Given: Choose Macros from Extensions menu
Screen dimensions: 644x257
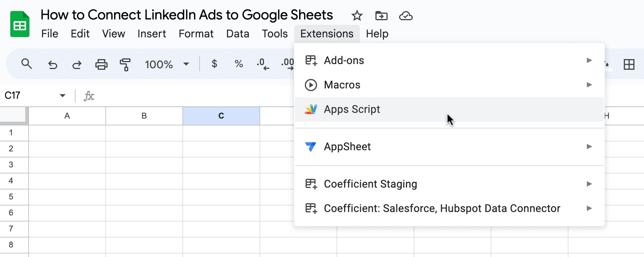Looking at the screenshot, I should pyautogui.click(x=449, y=85).
